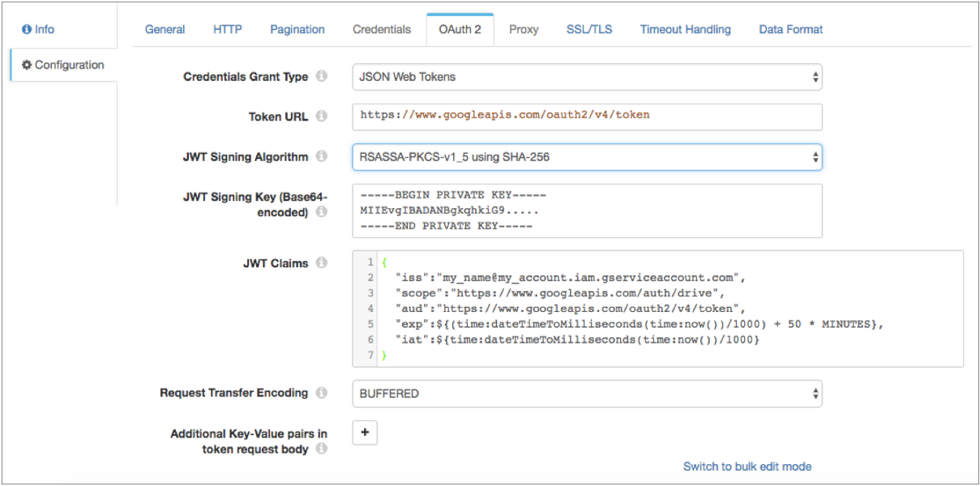980x486 pixels.
Task: Click info icon for Additional Key-Value pairs
Action: coord(322,449)
